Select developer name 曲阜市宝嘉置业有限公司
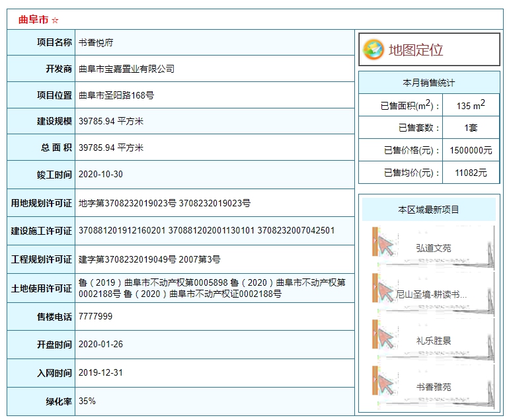The width and height of the screenshot is (507, 420). tap(126, 69)
